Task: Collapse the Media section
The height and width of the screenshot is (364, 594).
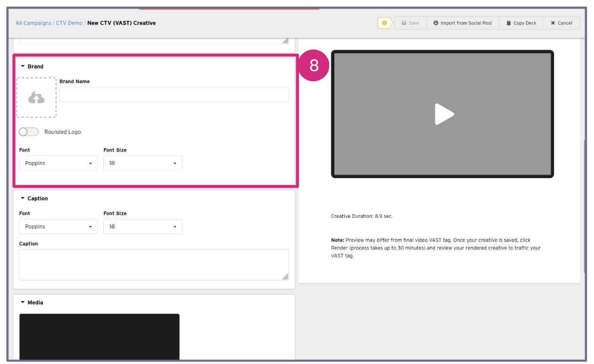Action: point(23,302)
